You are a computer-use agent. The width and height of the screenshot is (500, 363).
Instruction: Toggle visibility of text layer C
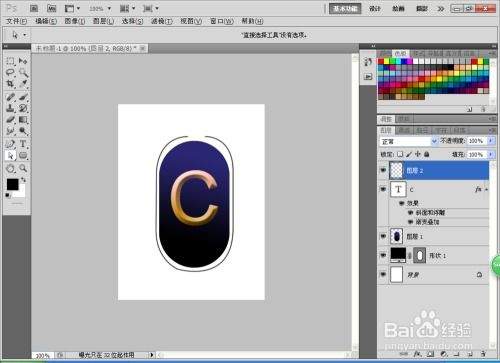383,189
